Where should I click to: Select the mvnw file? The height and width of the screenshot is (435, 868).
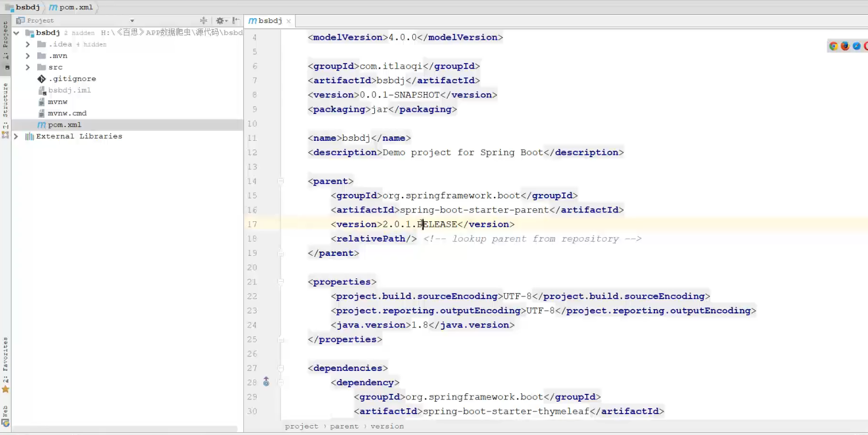point(127,102)
